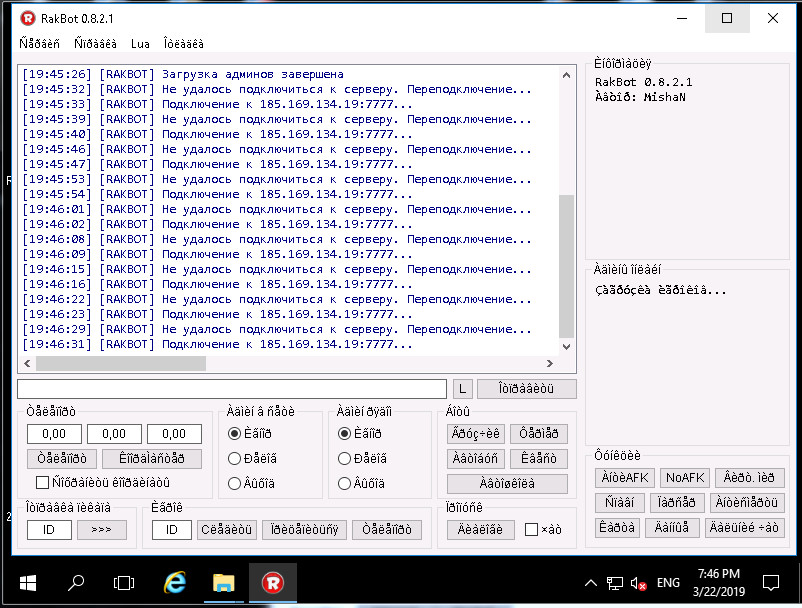Open taskbar search magnifier
The height and width of the screenshot is (608, 802).
[76, 583]
